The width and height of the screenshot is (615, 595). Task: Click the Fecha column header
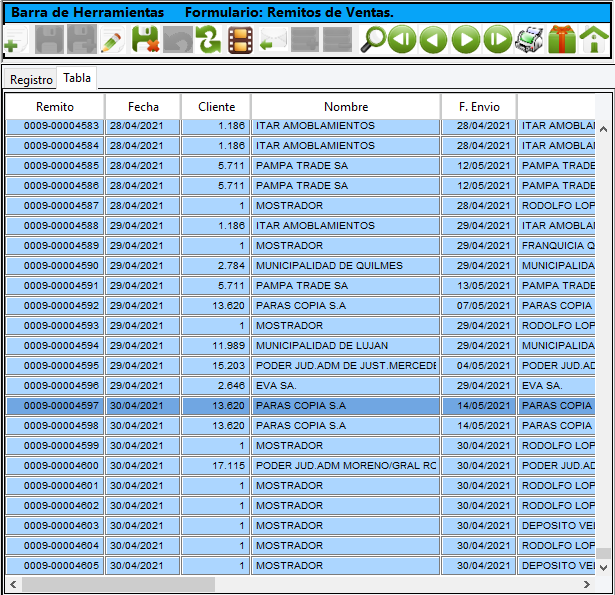coord(143,107)
